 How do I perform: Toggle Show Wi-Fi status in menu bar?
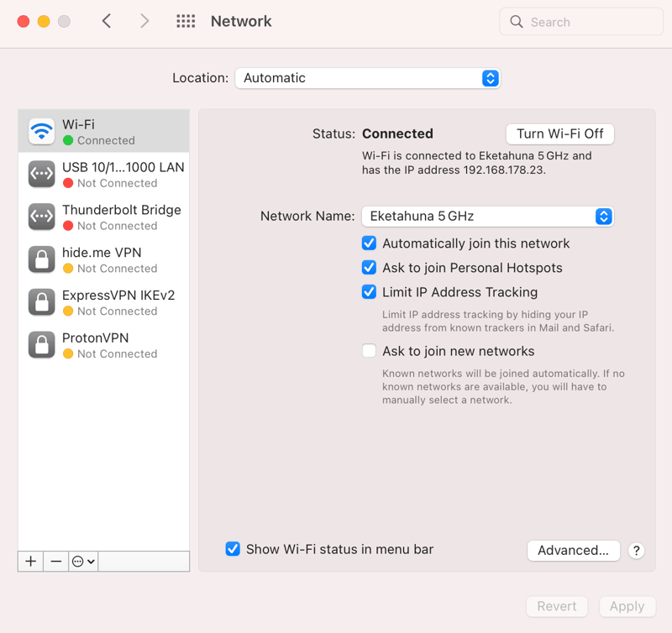[233, 549]
